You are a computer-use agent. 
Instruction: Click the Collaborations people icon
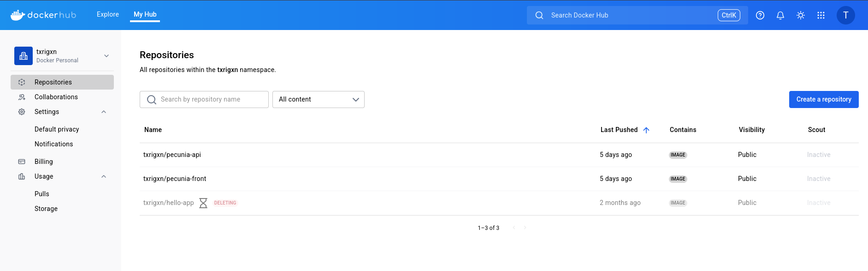pyautogui.click(x=22, y=97)
